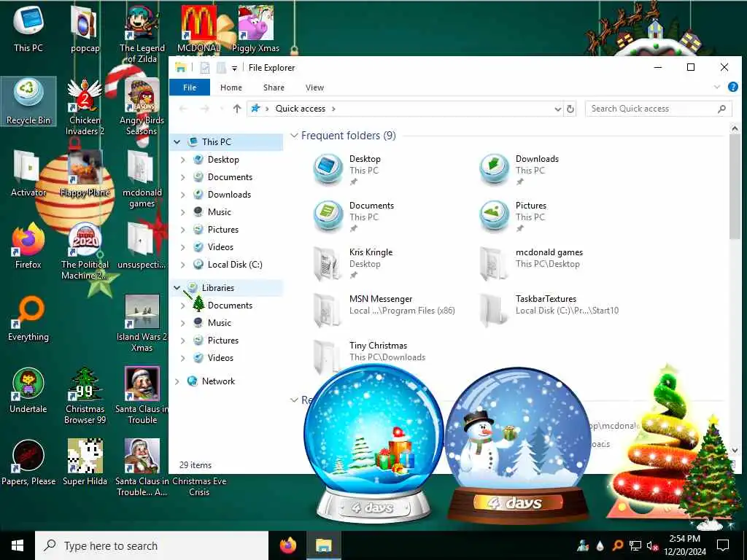Click Quick access in the address breadcrumb
The image size is (747, 560).
point(300,109)
